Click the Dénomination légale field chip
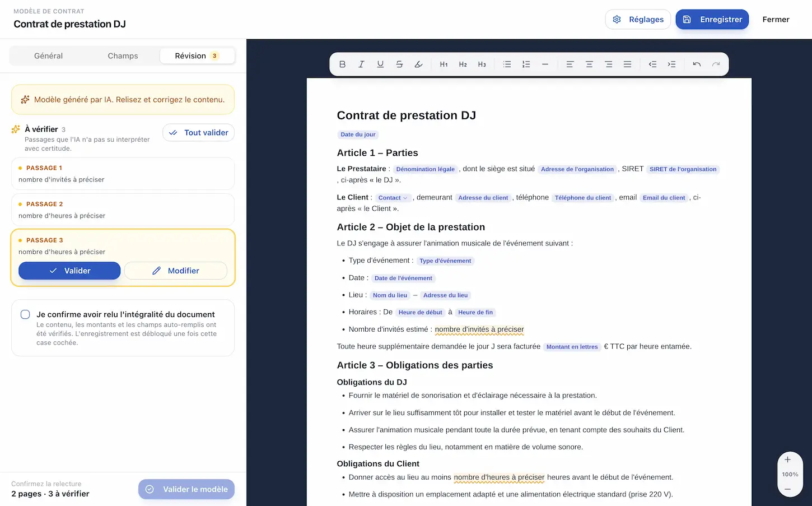Image resolution: width=812 pixels, height=506 pixels. pyautogui.click(x=426, y=169)
